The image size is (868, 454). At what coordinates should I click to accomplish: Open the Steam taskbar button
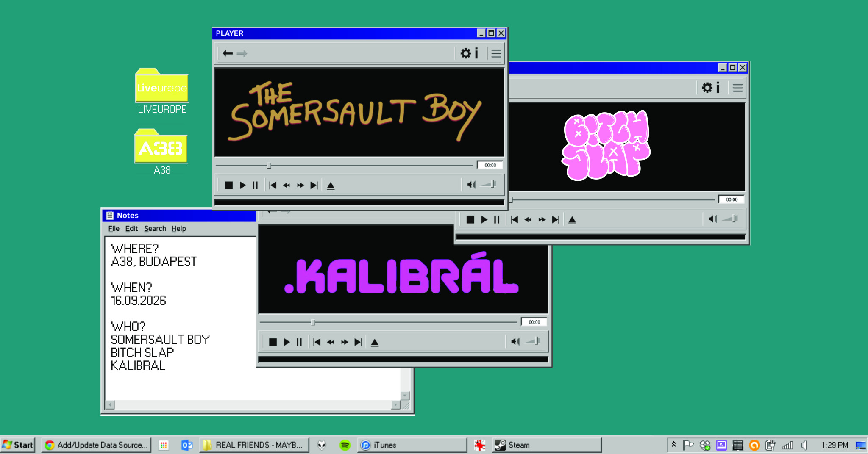(x=547, y=445)
